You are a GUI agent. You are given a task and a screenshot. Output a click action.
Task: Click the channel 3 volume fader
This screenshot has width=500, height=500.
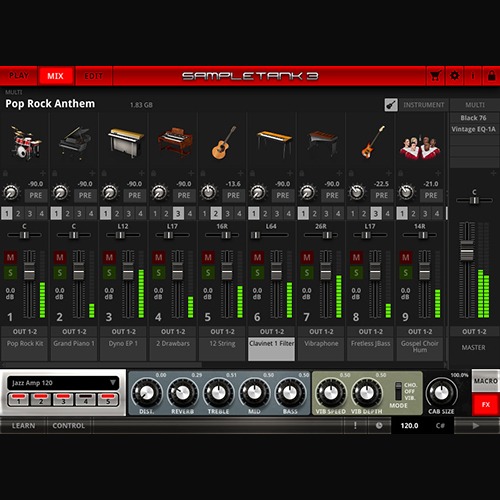128,272
